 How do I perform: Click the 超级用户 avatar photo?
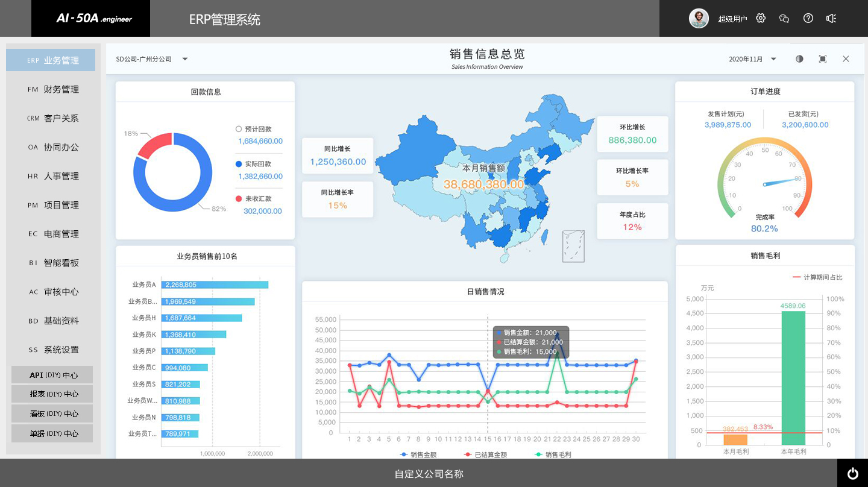click(699, 18)
